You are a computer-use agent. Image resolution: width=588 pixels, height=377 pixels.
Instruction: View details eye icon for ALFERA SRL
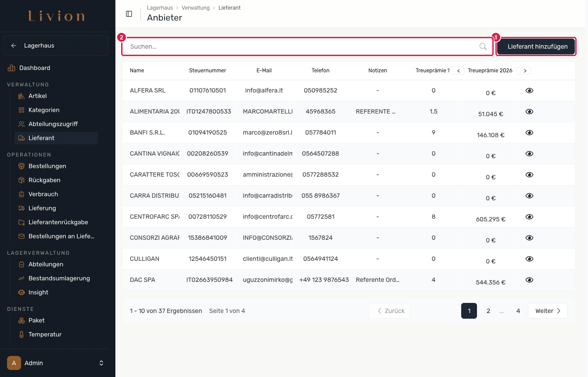tap(529, 90)
